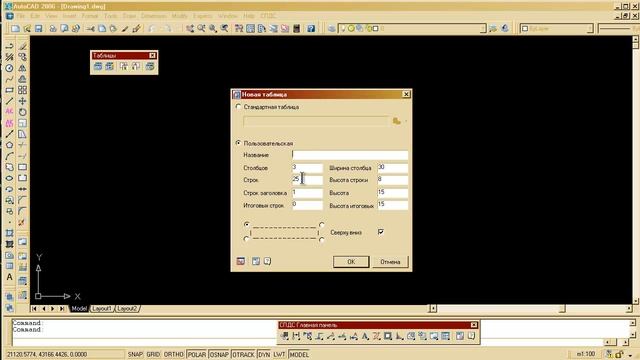Toggle GRID in the status bar
This screenshot has width=640, height=360.
tap(153, 355)
